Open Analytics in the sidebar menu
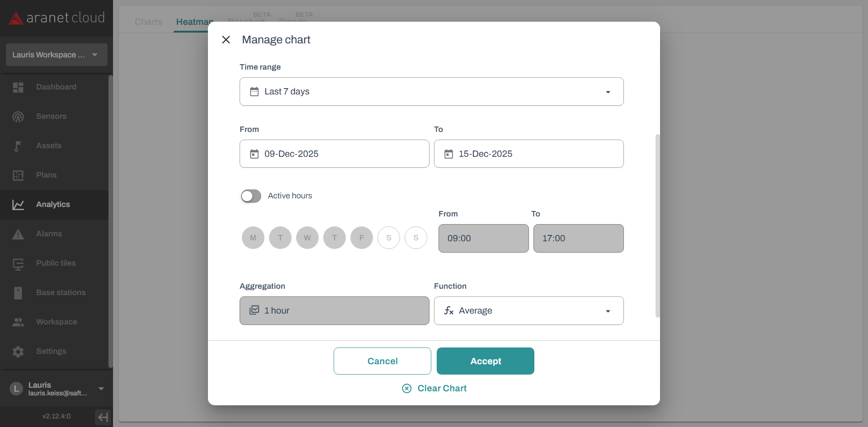This screenshot has height=427, width=868. tap(53, 205)
